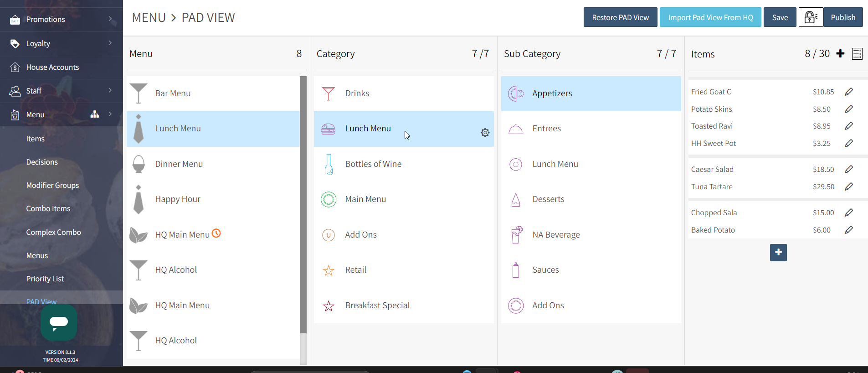Click Import Pad View From HQ
The image size is (868, 373).
(x=710, y=17)
